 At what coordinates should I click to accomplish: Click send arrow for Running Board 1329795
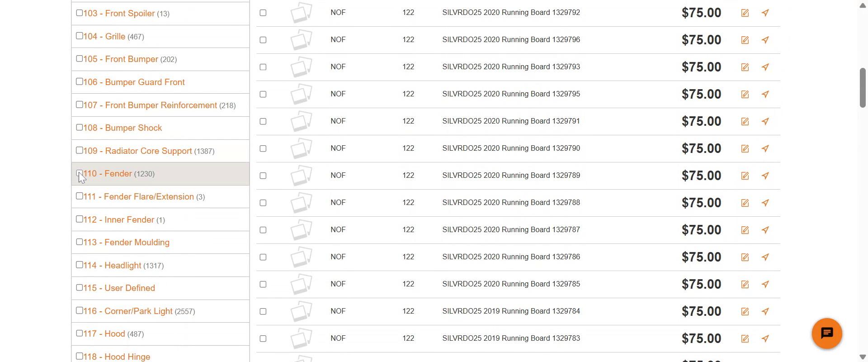tap(765, 94)
